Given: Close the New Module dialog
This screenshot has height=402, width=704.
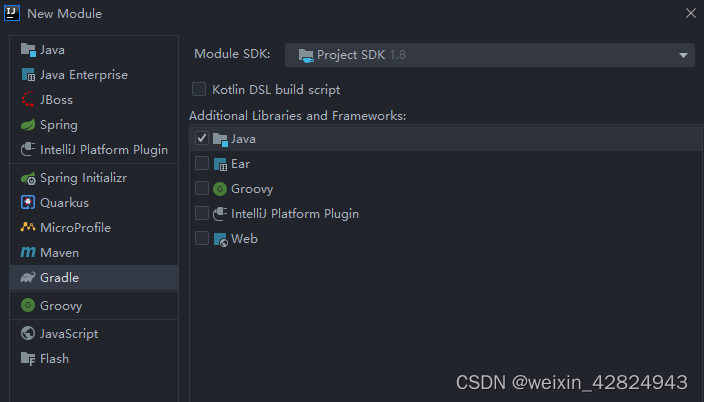Looking at the screenshot, I should click(x=691, y=13).
